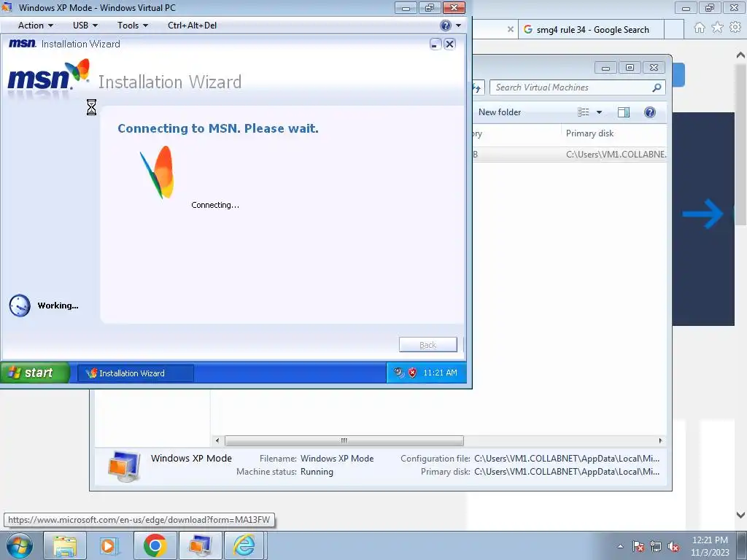Screen dimensions: 747x560
Task: Click the left arrow of explorer horizontal scrollbar
Action: [x=217, y=440]
